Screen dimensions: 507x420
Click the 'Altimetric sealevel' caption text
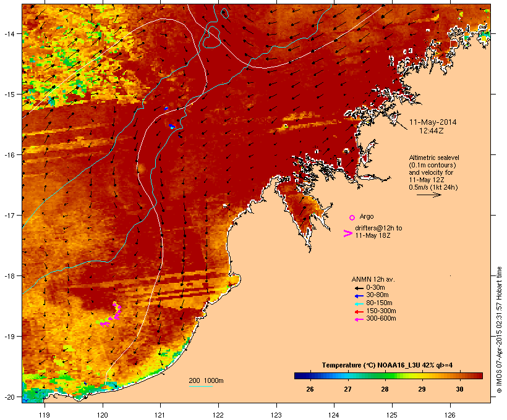[x=434, y=157]
